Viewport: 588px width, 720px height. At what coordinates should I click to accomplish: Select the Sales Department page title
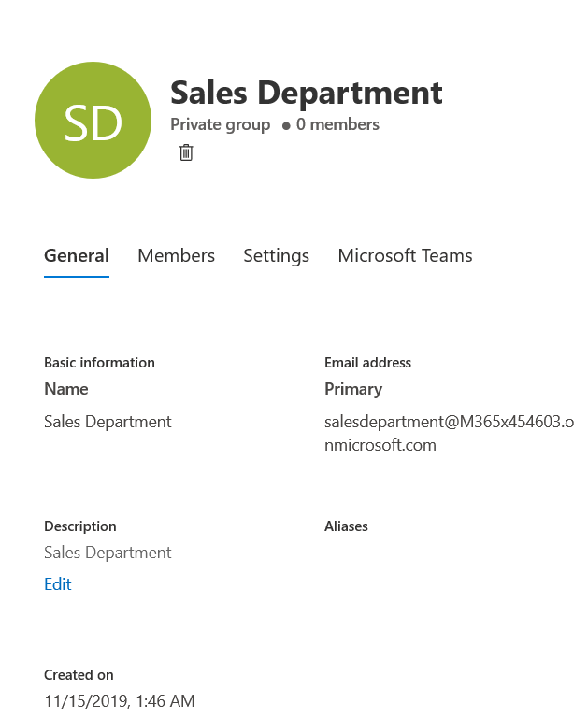[x=307, y=93]
